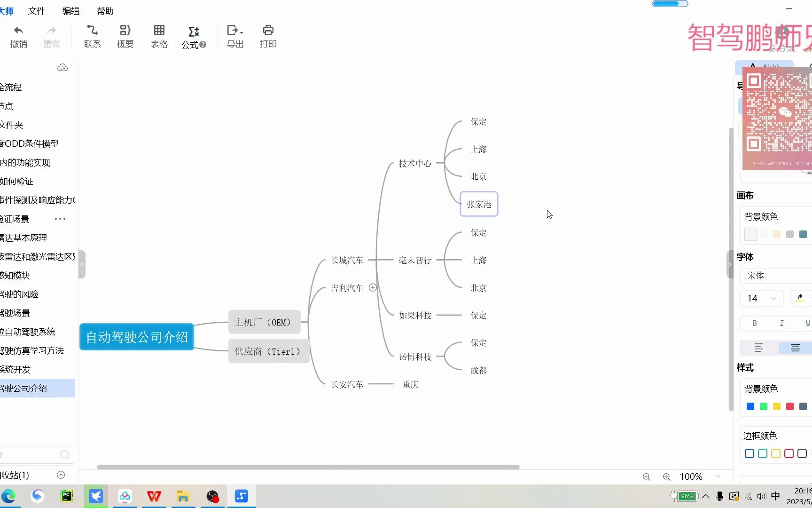Open the 宋体 font family dropdown

[x=776, y=276]
